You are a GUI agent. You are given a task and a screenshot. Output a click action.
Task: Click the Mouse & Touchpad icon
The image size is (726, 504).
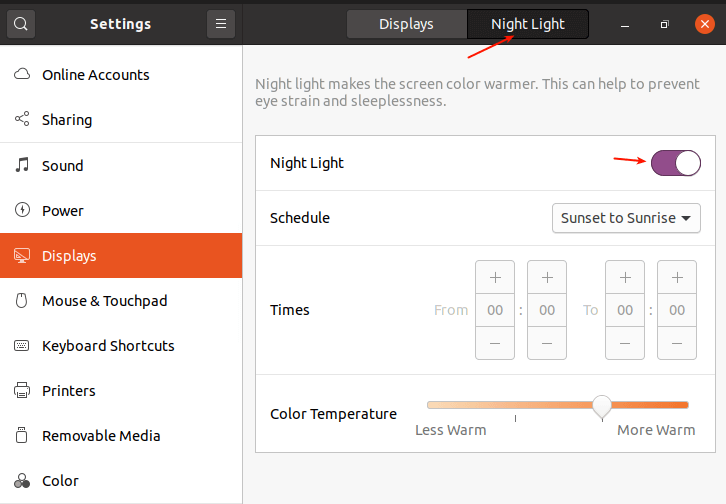[x=22, y=301]
